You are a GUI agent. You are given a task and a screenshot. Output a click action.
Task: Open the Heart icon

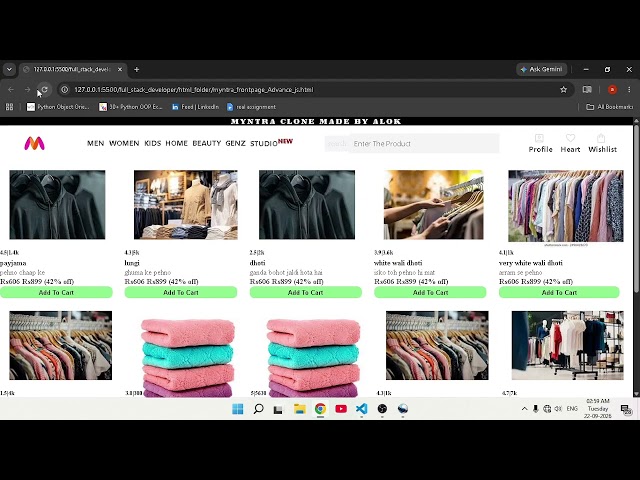(570, 138)
